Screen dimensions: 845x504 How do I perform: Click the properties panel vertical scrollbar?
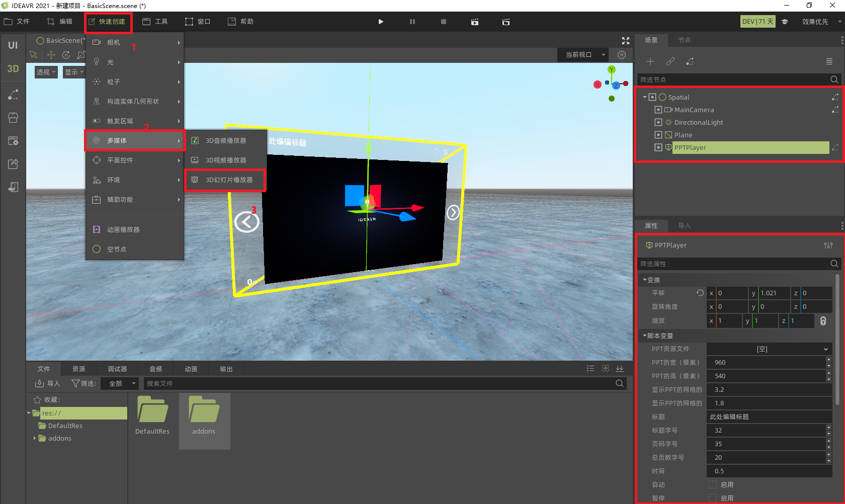(x=837, y=340)
